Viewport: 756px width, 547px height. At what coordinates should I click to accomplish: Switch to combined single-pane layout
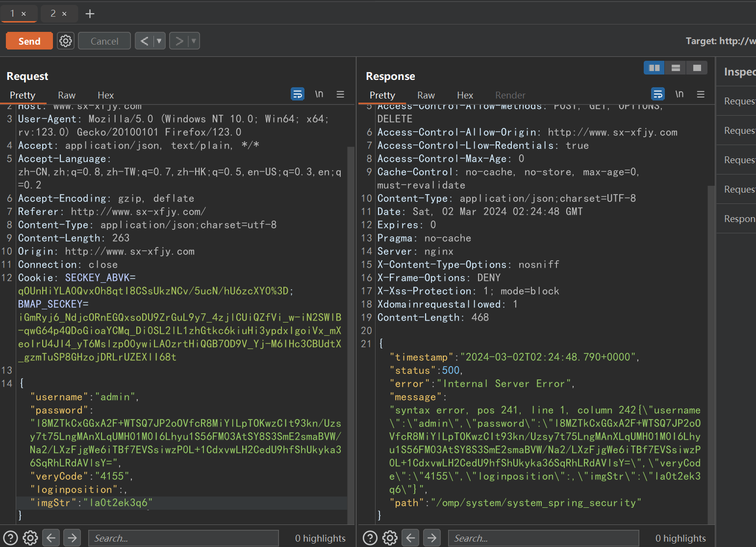(x=697, y=68)
